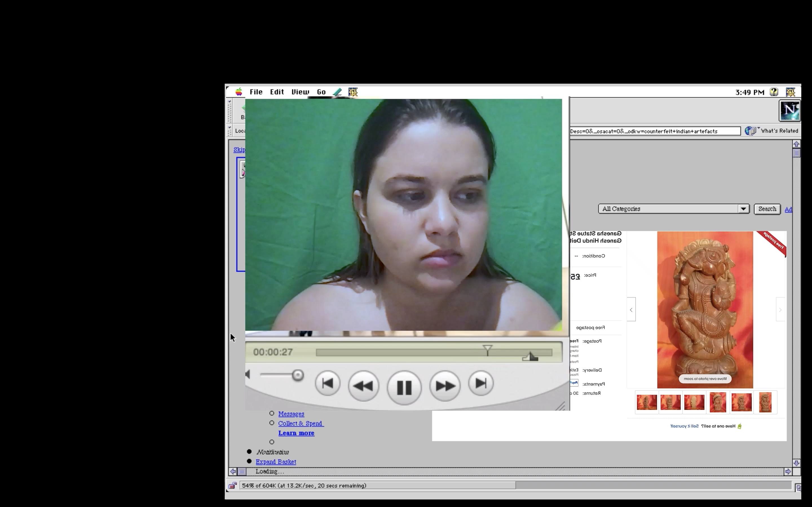The height and width of the screenshot is (507, 812).
Task: Select the first Ganesha statue thumbnail
Action: click(x=646, y=402)
